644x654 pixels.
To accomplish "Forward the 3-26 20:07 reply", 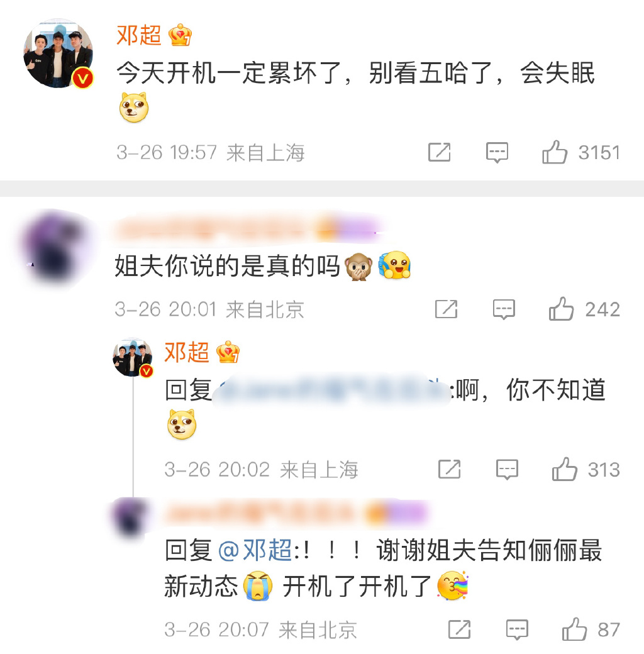I will [x=459, y=629].
